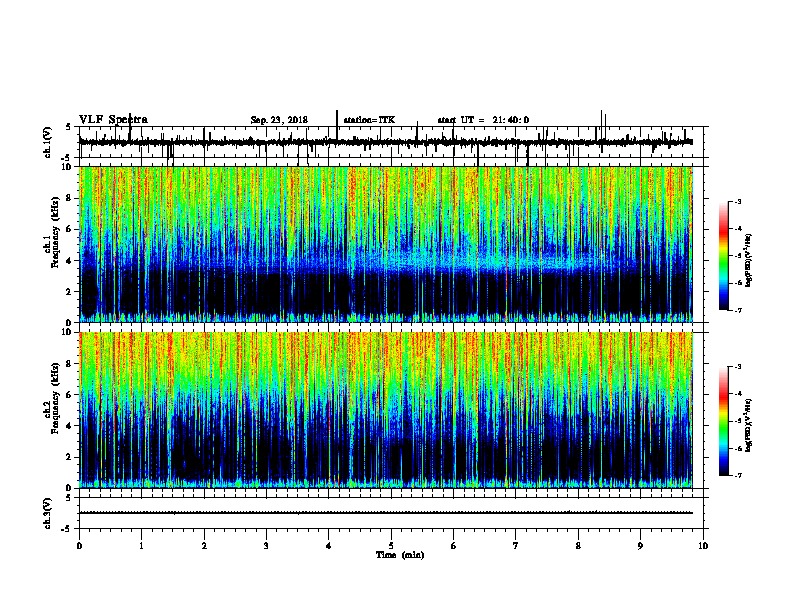Click the 'ch.3(V)' waveform axis label

coord(48,513)
